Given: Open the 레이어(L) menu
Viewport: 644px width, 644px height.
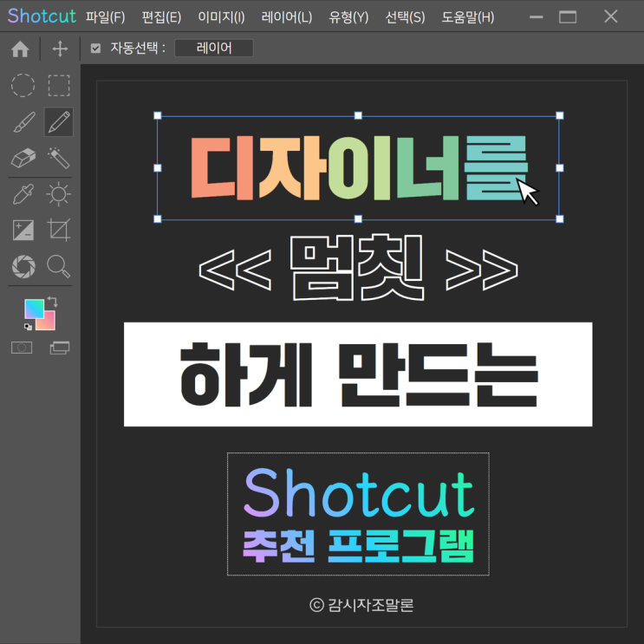Looking at the screenshot, I should (286, 17).
